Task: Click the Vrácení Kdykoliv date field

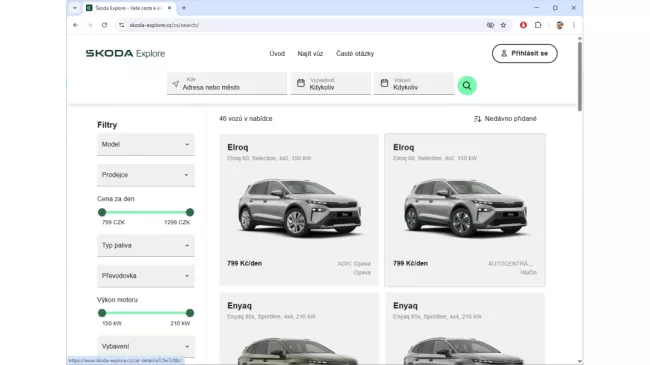Action: click(414, 83)
